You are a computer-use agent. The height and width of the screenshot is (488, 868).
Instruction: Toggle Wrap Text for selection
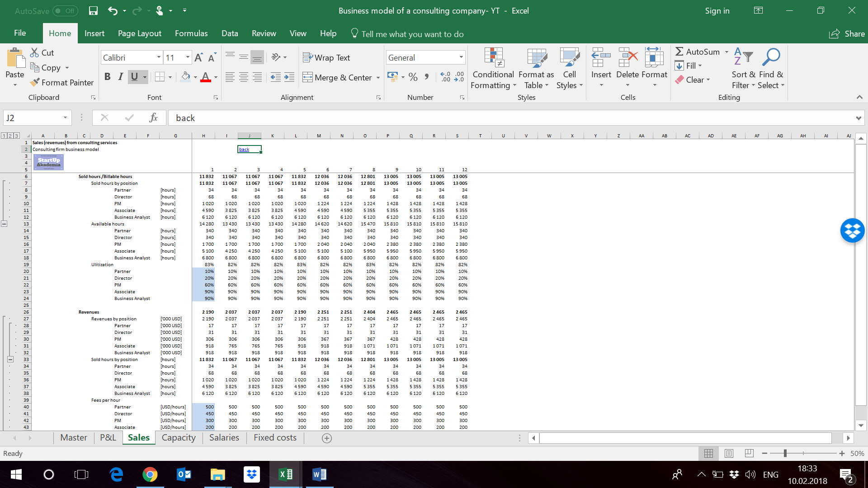tap(327, 57)
